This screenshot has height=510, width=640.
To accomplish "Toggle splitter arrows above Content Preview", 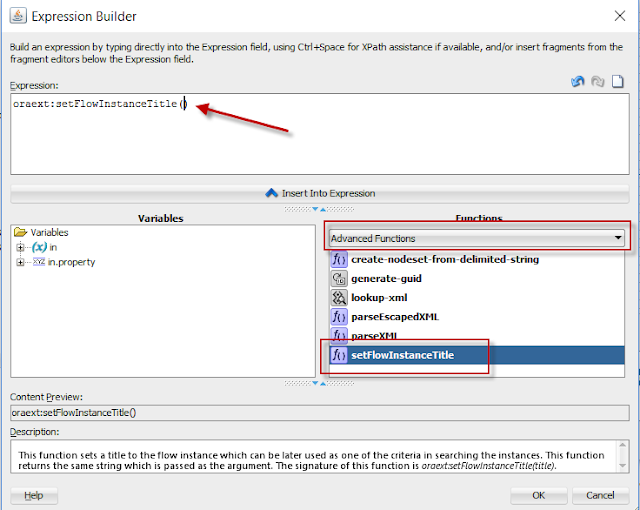I will coord(319,383).
